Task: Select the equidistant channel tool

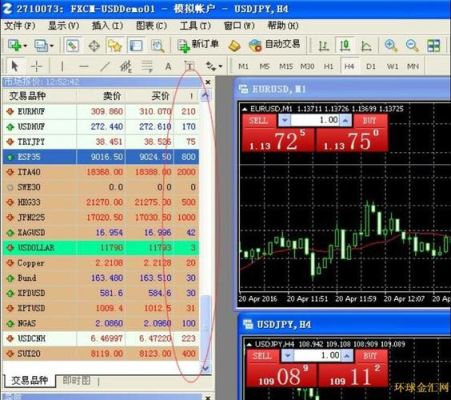Action: [126, 66]
